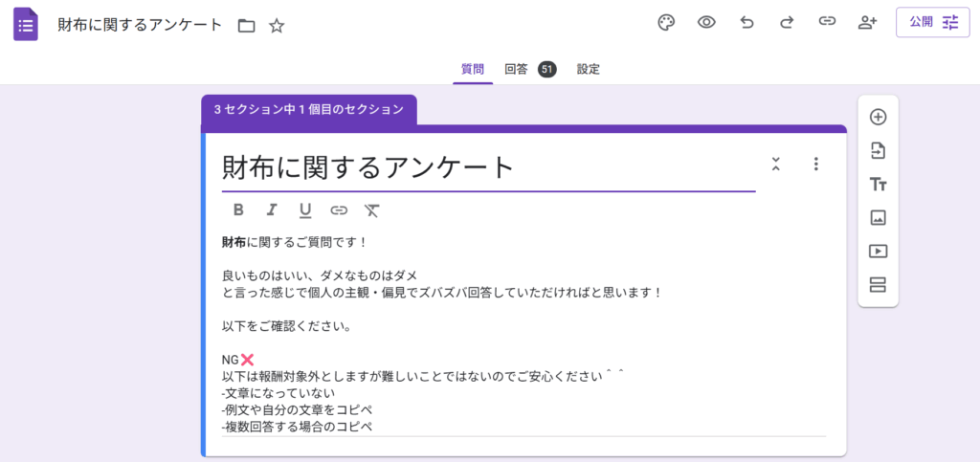
Task: Insert a link in description
Action: click(x=339, y=210)
